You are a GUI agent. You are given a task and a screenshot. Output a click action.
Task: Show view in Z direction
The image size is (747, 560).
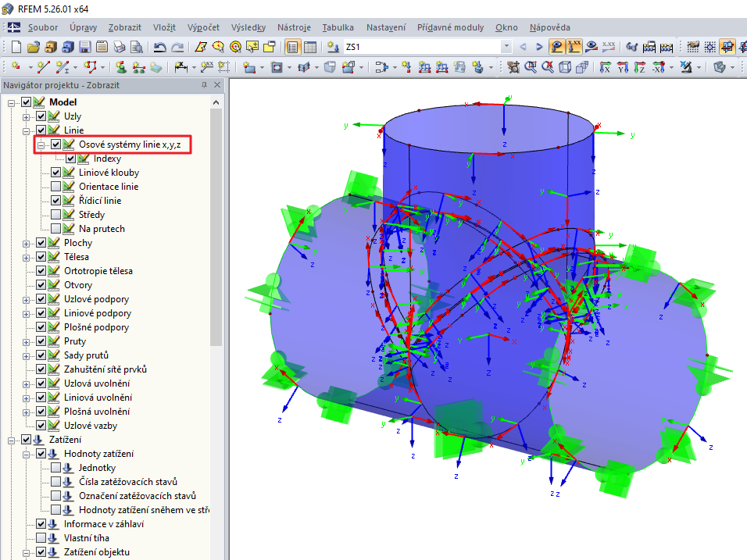tap(639, 67)
